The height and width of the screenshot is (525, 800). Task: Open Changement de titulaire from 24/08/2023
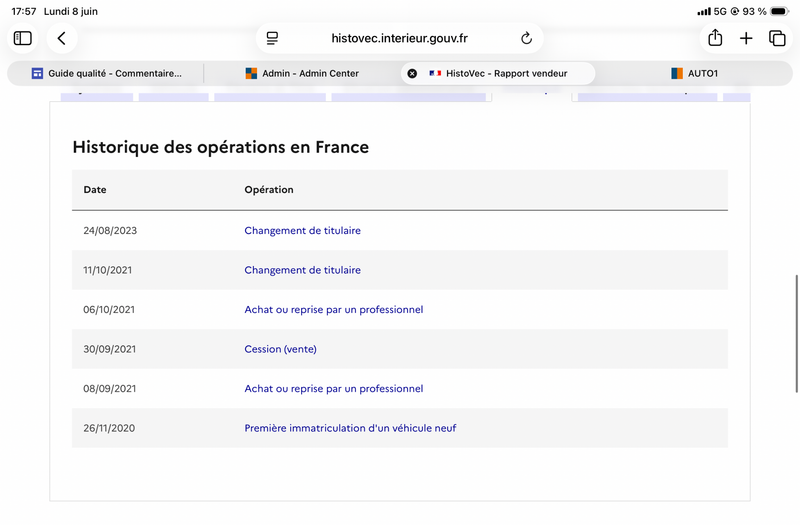tap(303, 231)
